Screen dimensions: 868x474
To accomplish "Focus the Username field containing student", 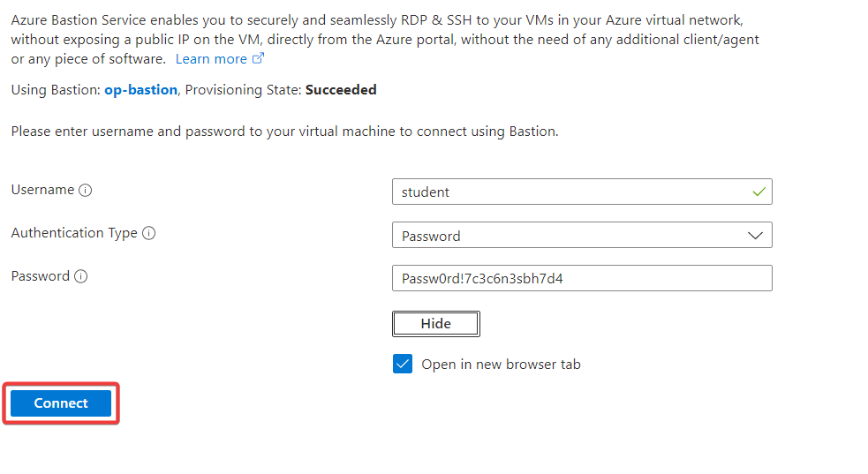I will coord(565,192).
